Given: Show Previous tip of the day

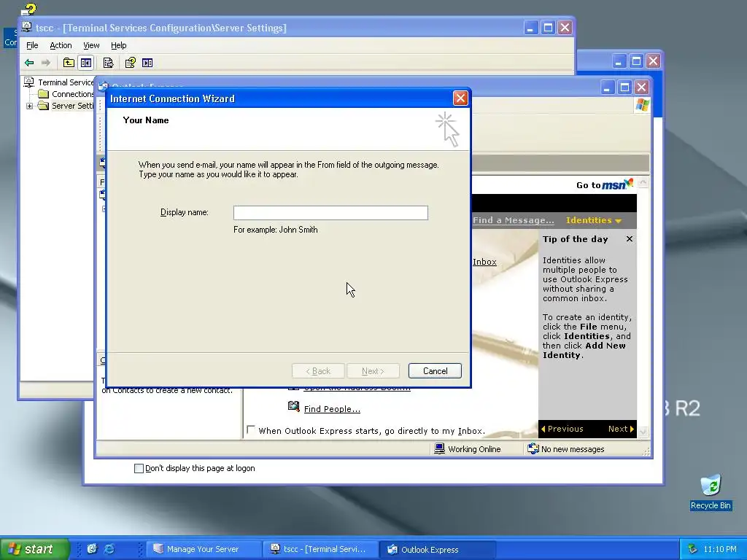Looking at the screenshot, I should 562,429.
